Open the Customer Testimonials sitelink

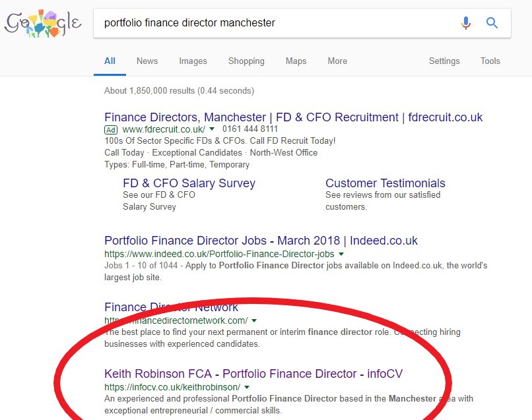coord(385,183)
